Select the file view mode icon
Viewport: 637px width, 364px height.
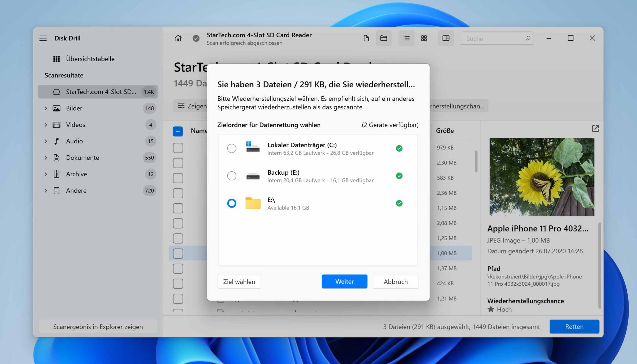(366, 38)
